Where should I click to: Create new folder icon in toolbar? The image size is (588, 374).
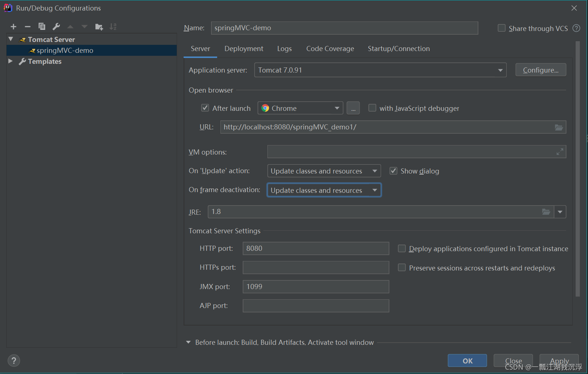point(99,27)
